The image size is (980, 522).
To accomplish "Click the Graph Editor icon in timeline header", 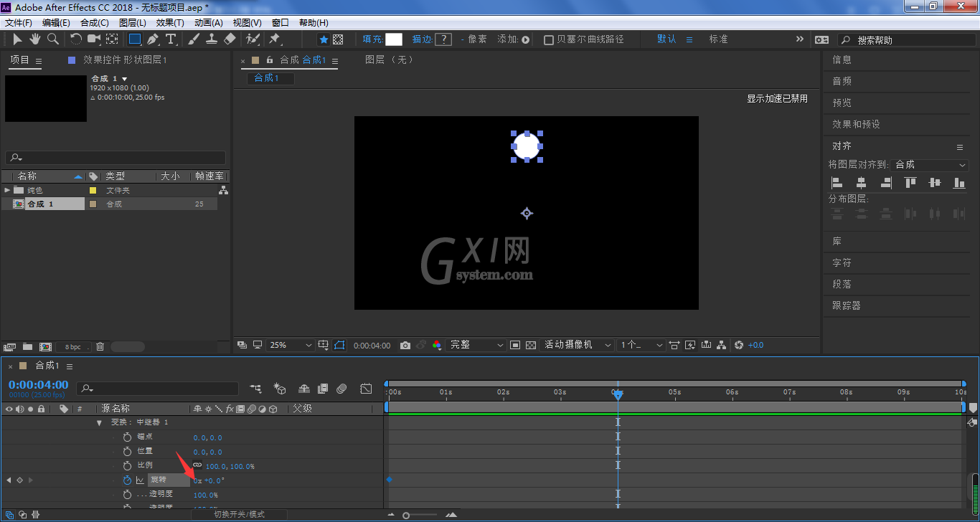I will pos(366,389).
